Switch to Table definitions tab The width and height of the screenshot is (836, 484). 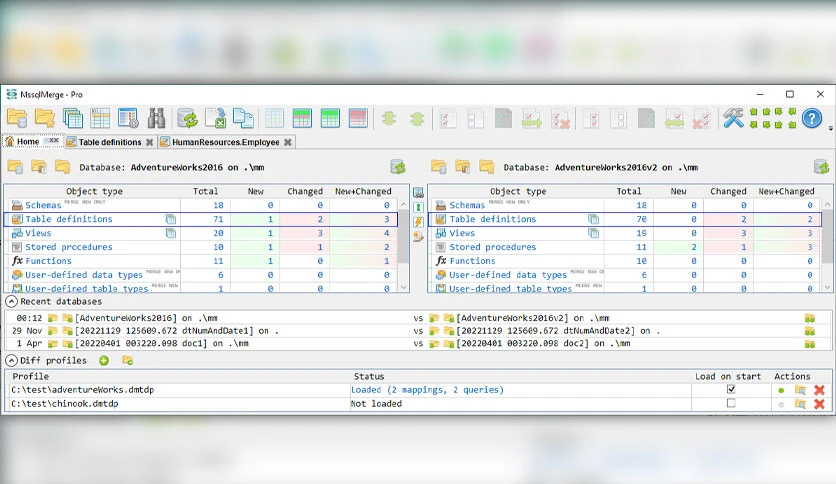click(110, 142)
